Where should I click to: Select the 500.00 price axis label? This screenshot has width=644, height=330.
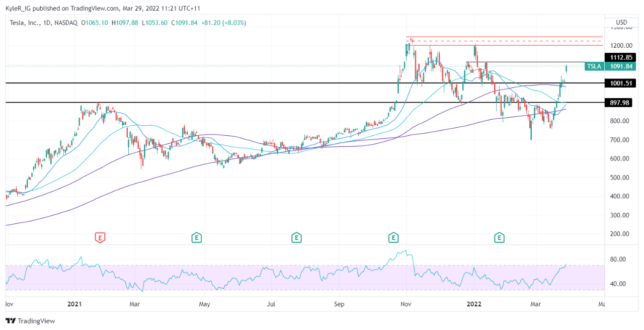click(620, 178)
